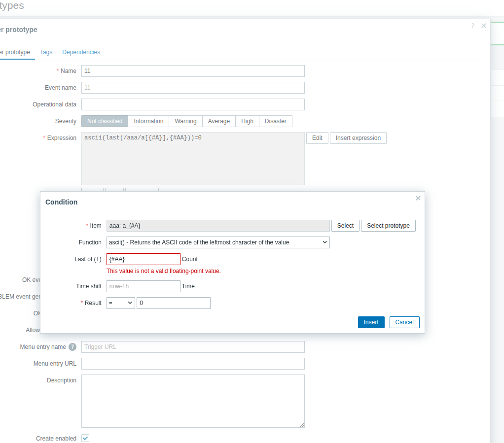Click the Last of (T) field

click(x=144, y=259)
